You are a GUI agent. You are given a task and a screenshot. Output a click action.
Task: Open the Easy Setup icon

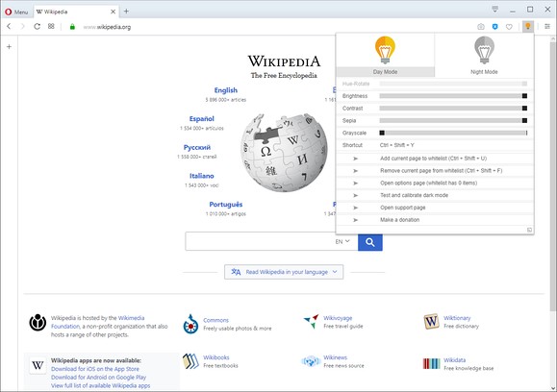pyautogui.click(x=547, y=27)
